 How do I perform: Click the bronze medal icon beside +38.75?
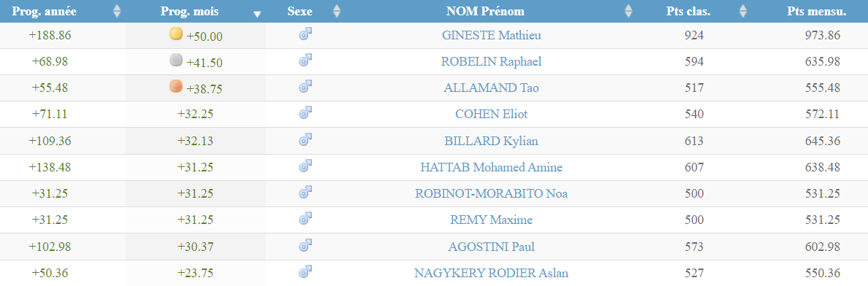pos(175,87)
